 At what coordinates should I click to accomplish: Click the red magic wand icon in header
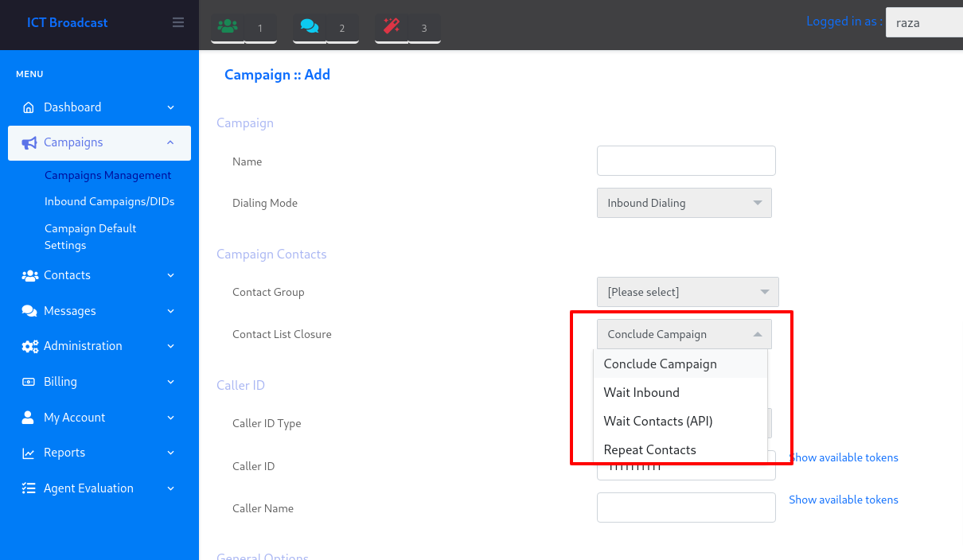click(x=392, y=27)
